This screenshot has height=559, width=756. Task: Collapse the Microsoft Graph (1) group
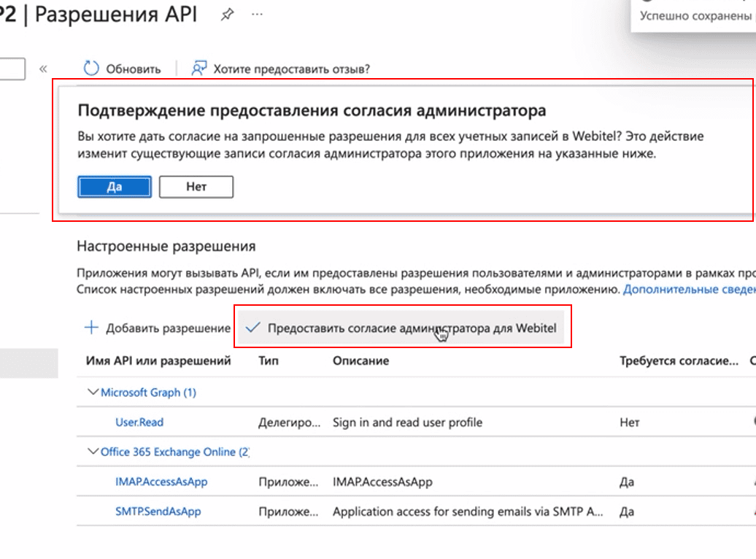pyautogui.click(x=93, y=392)
